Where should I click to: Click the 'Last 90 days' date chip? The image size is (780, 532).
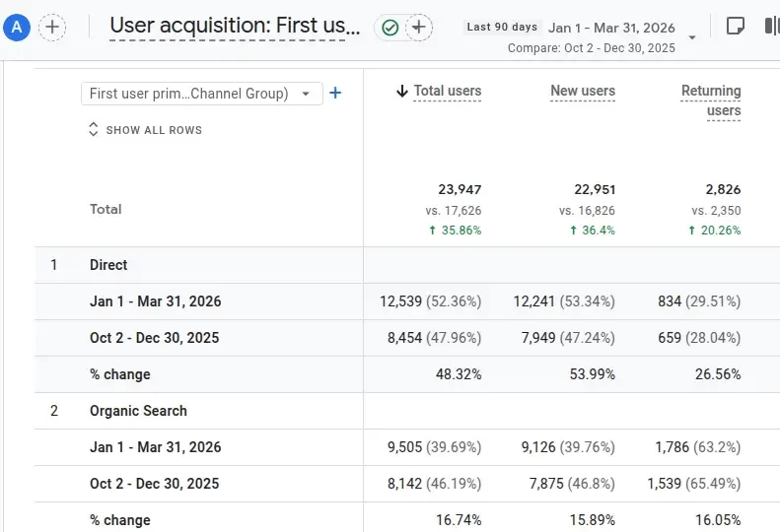pyautogui.click(x=502, y=27)
